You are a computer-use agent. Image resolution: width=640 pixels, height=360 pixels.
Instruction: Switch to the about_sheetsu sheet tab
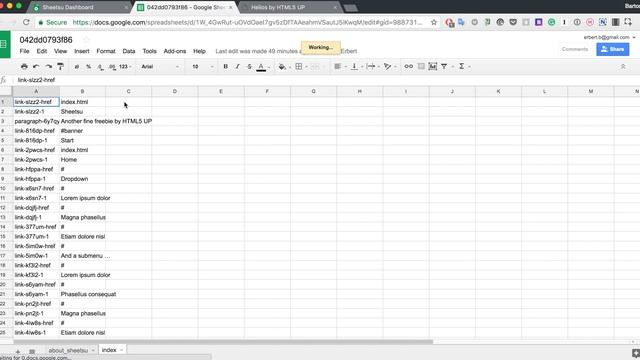(x=68, y=350)
